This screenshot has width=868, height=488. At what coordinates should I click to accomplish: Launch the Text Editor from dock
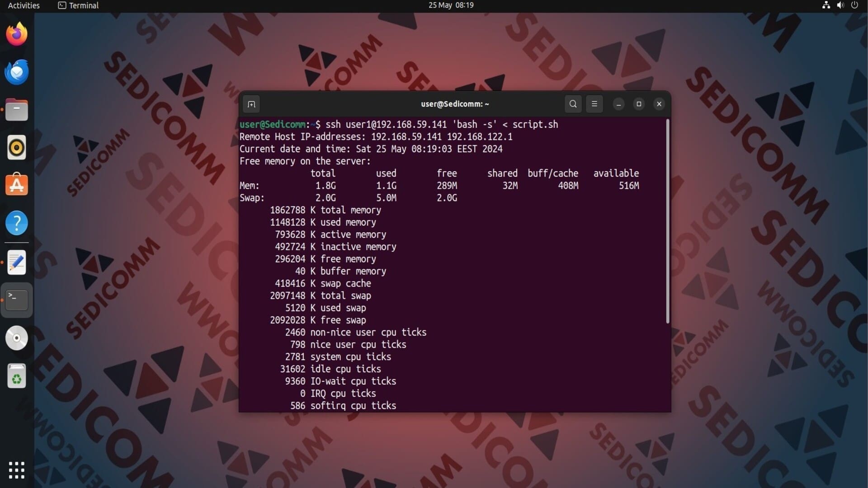click(17, 262)
